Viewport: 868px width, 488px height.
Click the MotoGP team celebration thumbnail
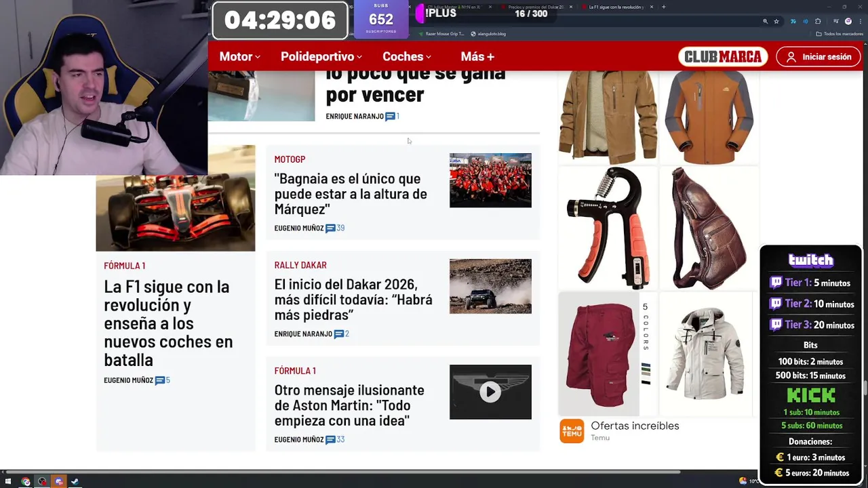[x=490, y=180]
